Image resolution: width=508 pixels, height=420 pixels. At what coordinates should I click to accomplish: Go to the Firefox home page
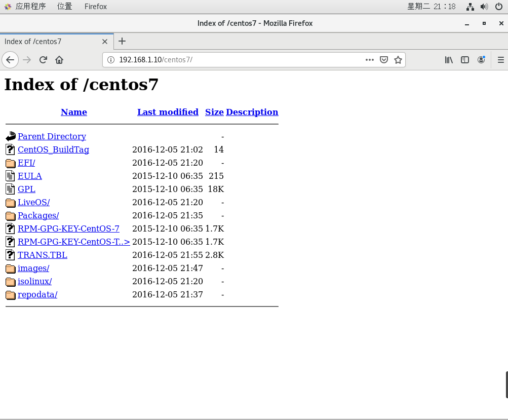(x=59, y=60)
